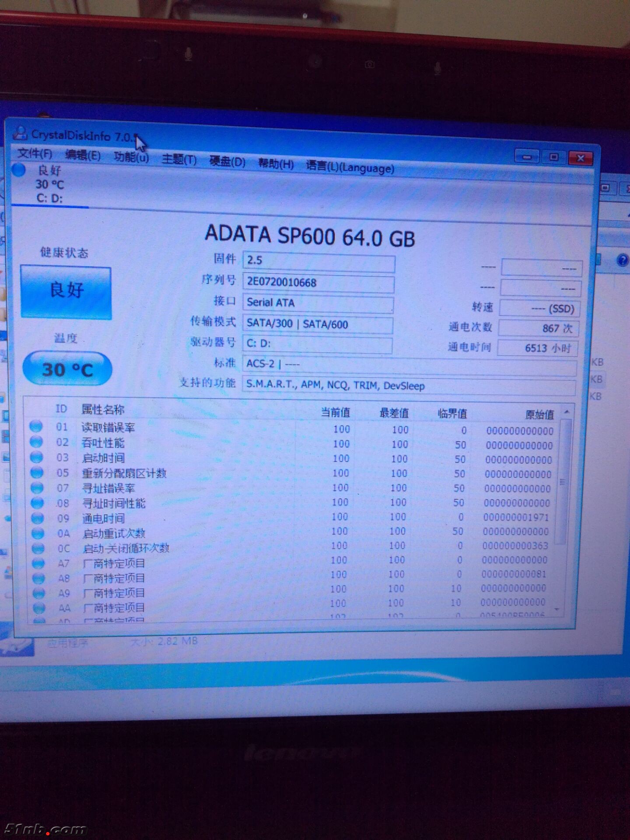Click the serial number field 2E0720010668
Viewport: 630px width, 840px height.
pyautogui.click(x=318, y=283)
